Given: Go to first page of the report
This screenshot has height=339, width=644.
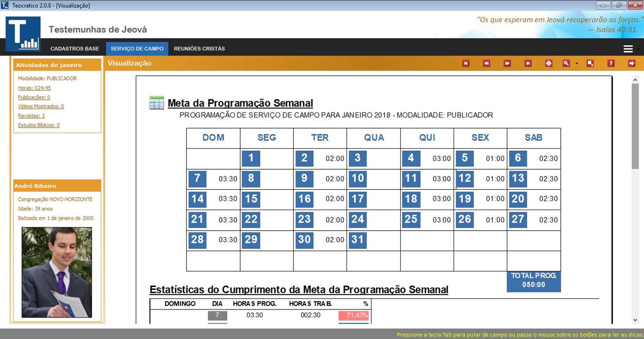Looking at the screenshot, I should [x=466, y=64].
